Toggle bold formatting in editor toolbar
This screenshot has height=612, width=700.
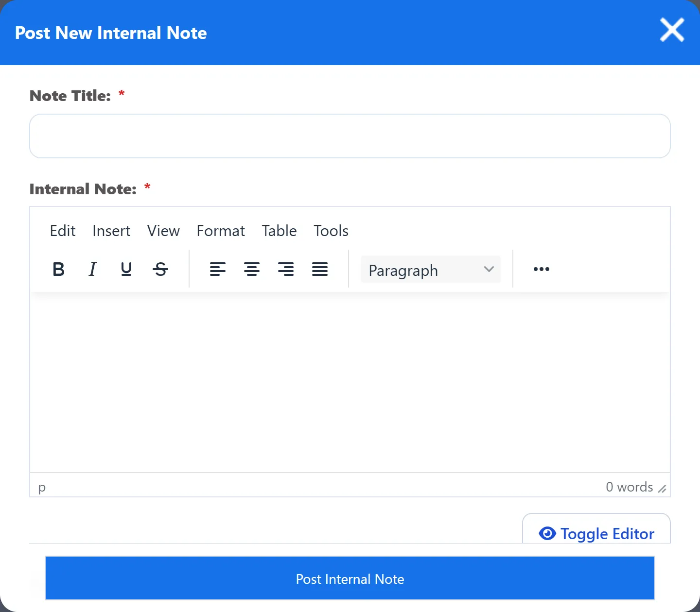pos(58,269)
